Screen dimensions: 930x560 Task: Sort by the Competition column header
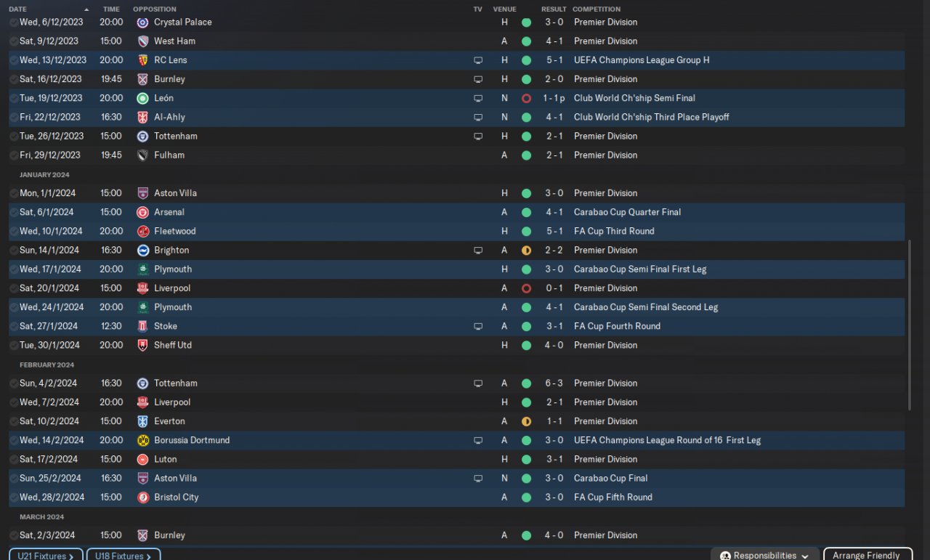click(596, 9)
